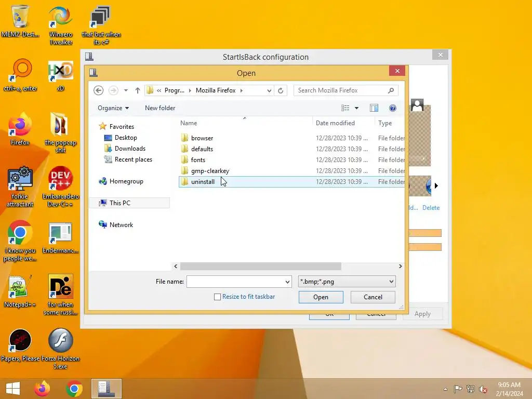Click the search magnifier icon
The height and width of the screenshot is (399, 532).
[x=391, y=90]
